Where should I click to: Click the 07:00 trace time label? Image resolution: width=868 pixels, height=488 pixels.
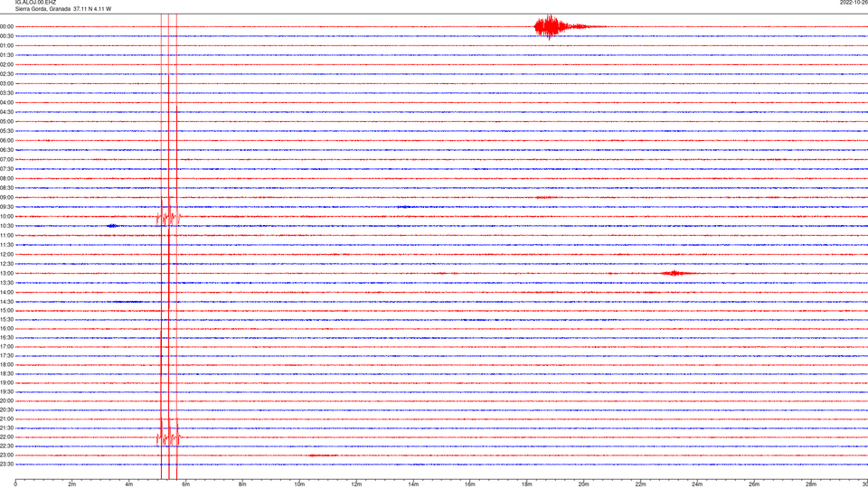[x=7, y=159]
